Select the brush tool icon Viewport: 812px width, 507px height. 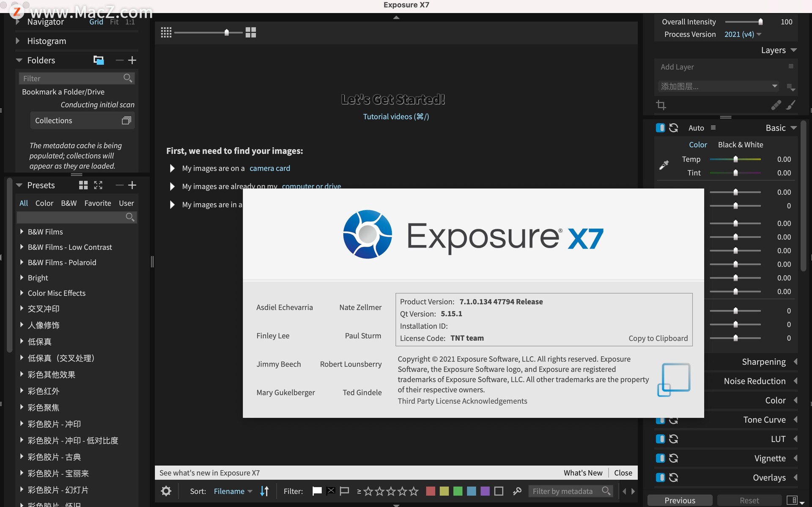click(x=790, y=105)
